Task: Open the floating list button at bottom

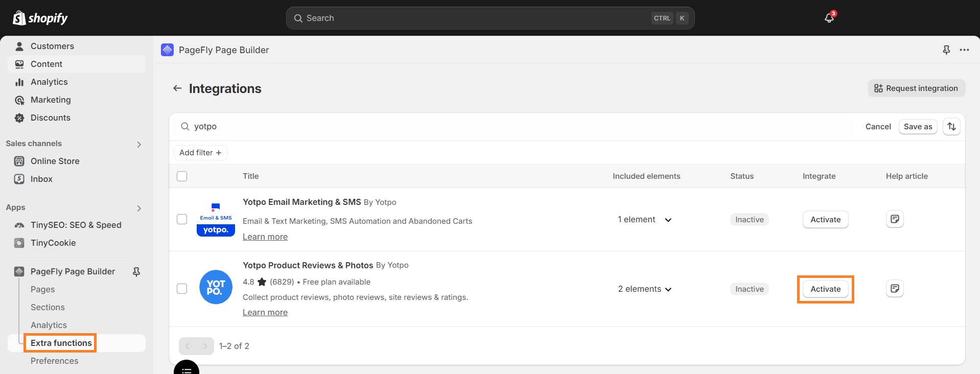Action: [x=186, y=368]
